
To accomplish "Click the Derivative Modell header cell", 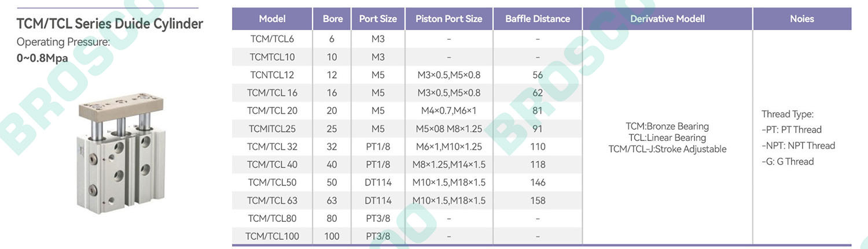I will click(x=667, y=18).
